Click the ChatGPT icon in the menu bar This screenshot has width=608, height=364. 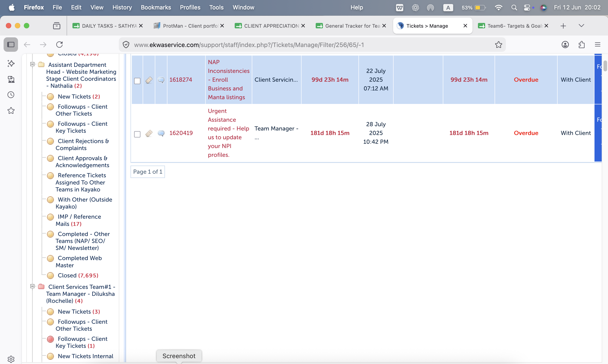coord(415,8)
